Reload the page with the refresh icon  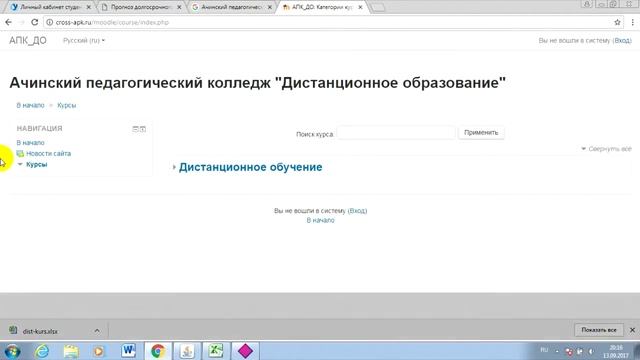tap(35, 22)
